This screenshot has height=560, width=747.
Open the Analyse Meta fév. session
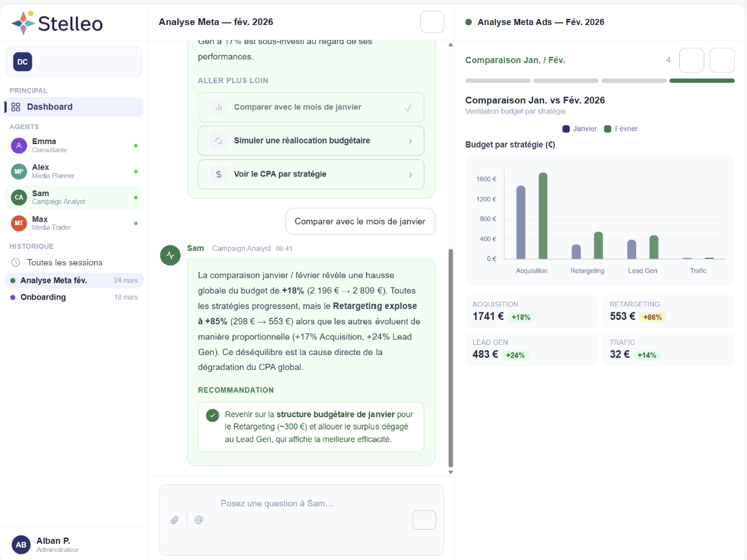[74, 281]
